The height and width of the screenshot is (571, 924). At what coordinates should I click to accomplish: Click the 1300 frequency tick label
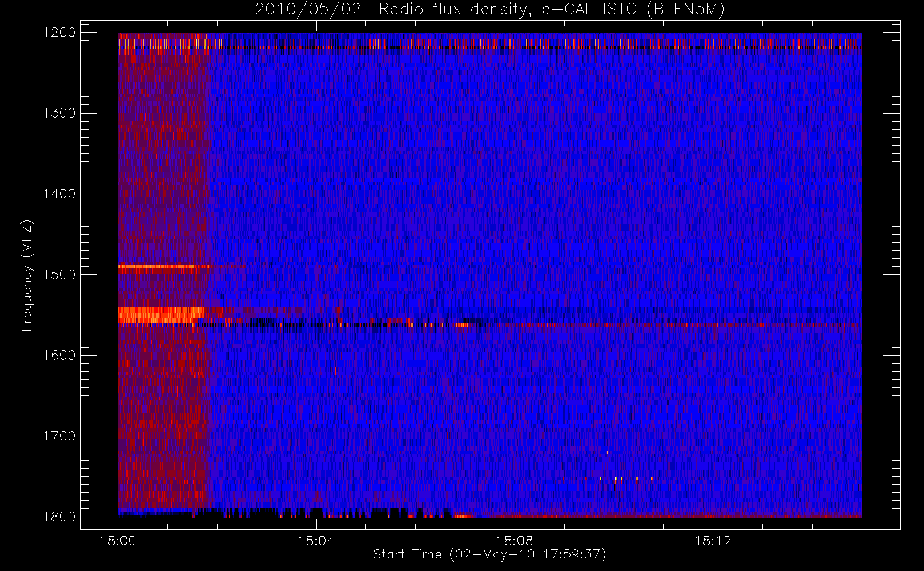[59, 113]
